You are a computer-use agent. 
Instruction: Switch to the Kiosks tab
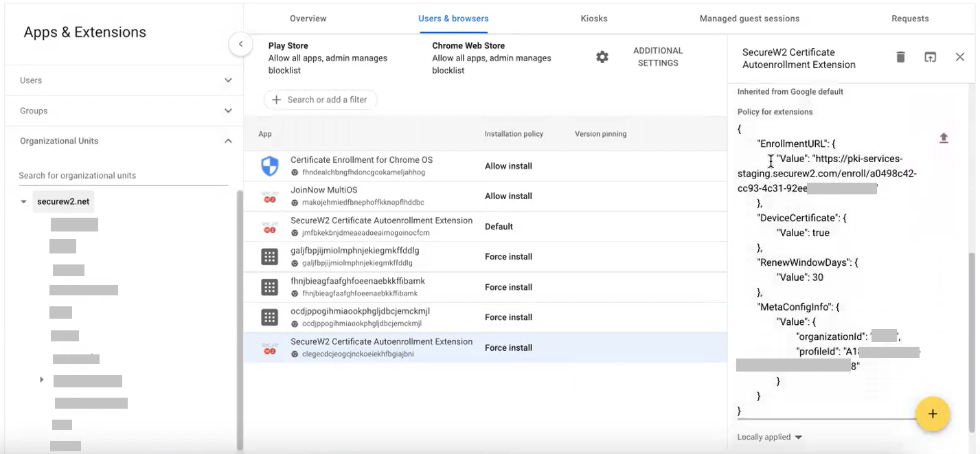pos(593,19)
